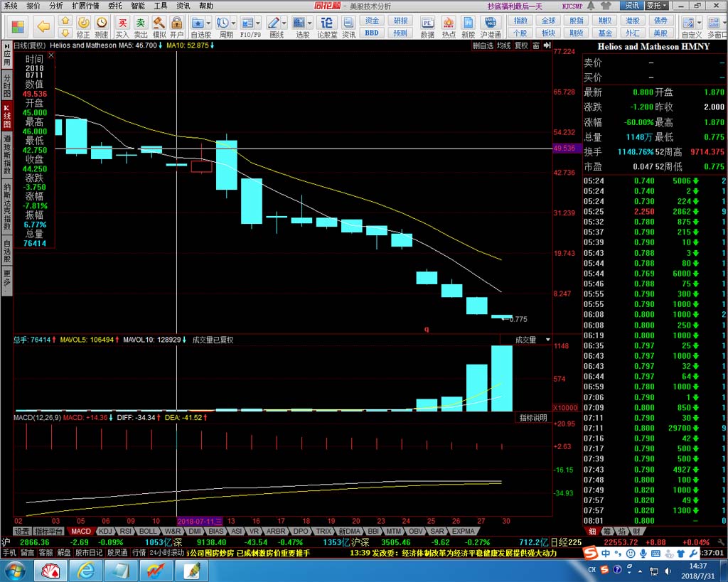Select the 分时图 side tab
Screen dimensions: 728x582
[x=7, y=84]
